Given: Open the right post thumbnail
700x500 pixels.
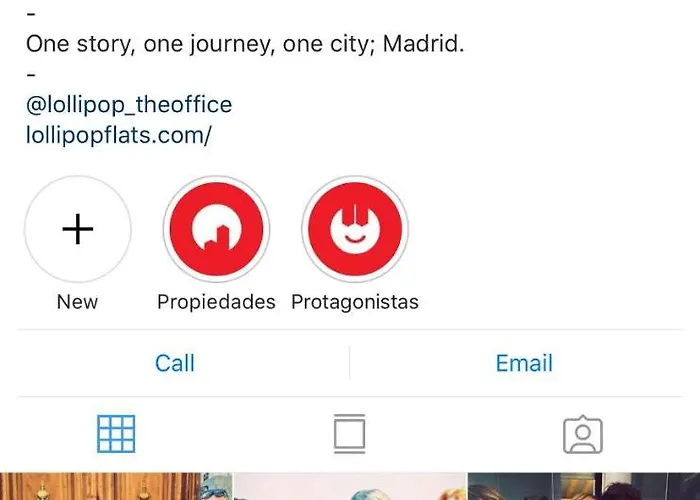Looking at the screenshot, I should pyautogui.click(x=584, y=486).
